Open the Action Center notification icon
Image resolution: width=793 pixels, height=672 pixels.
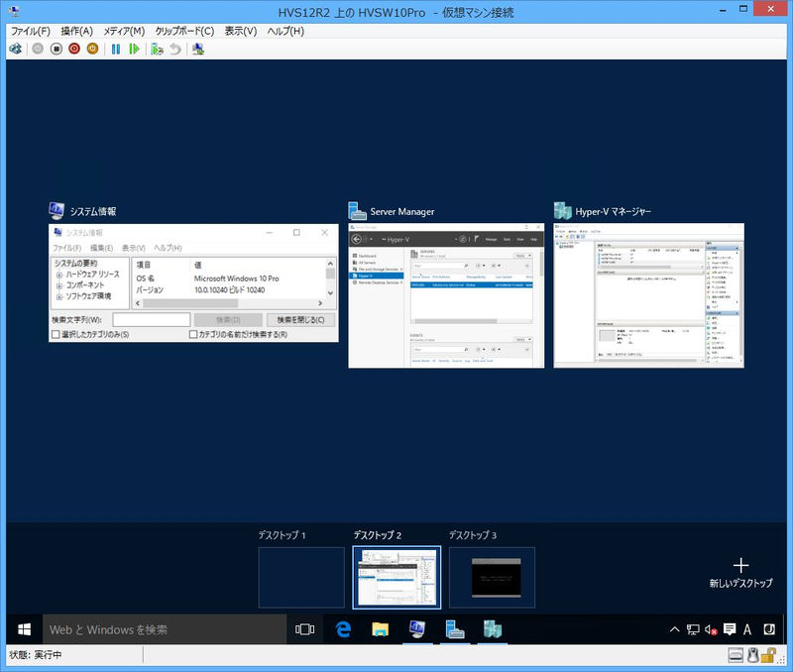[730, 629]
